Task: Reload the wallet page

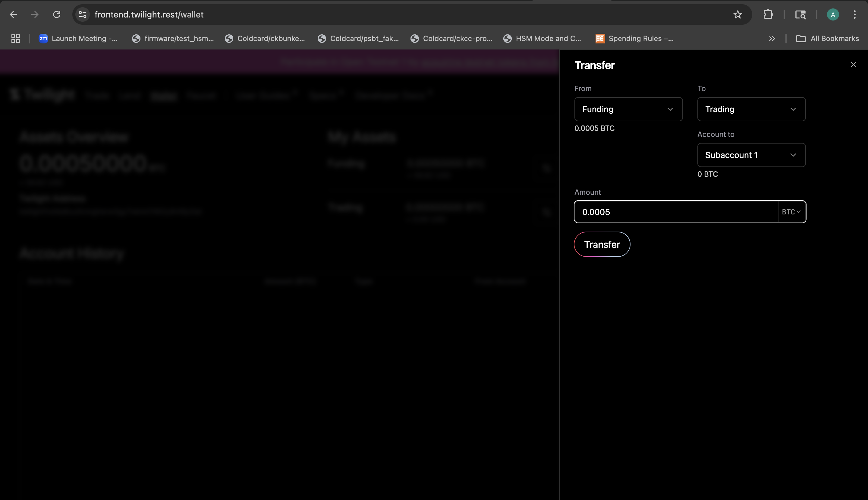Action: (x=57, y=14)
